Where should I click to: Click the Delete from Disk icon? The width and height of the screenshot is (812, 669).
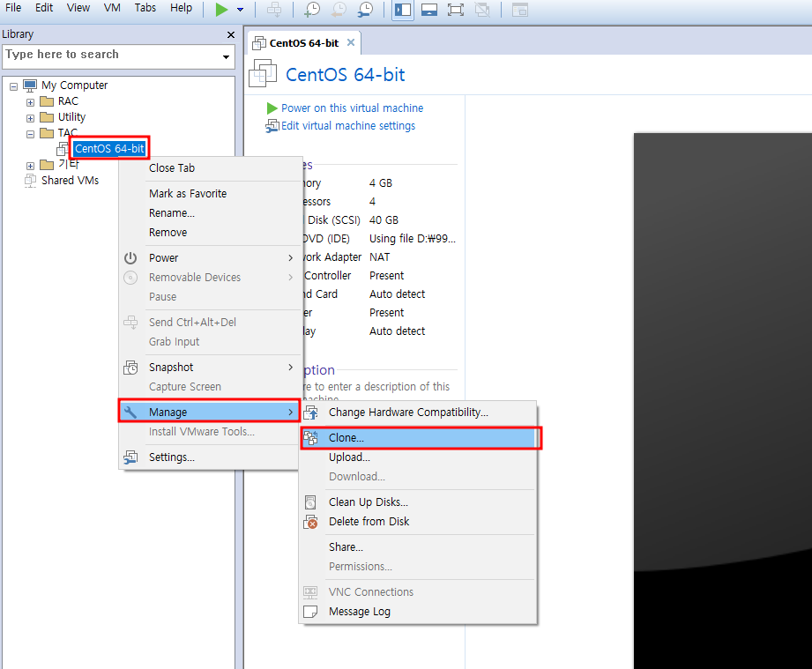(310, 522)
